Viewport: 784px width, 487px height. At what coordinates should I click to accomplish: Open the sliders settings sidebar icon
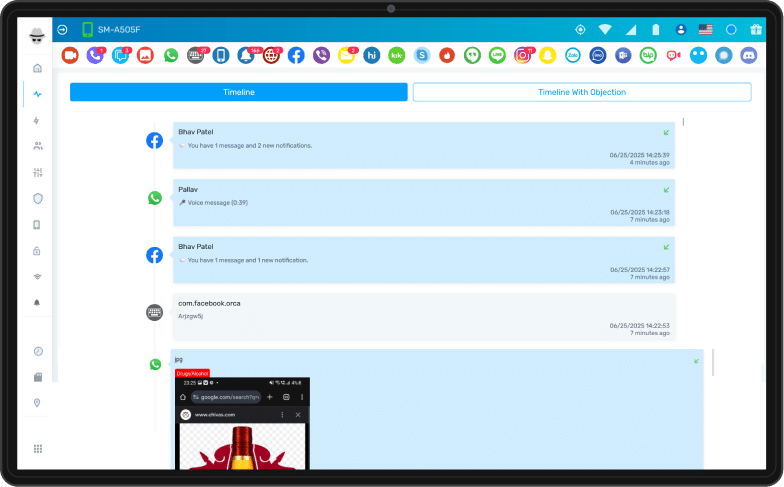click(x=38, y=172)
